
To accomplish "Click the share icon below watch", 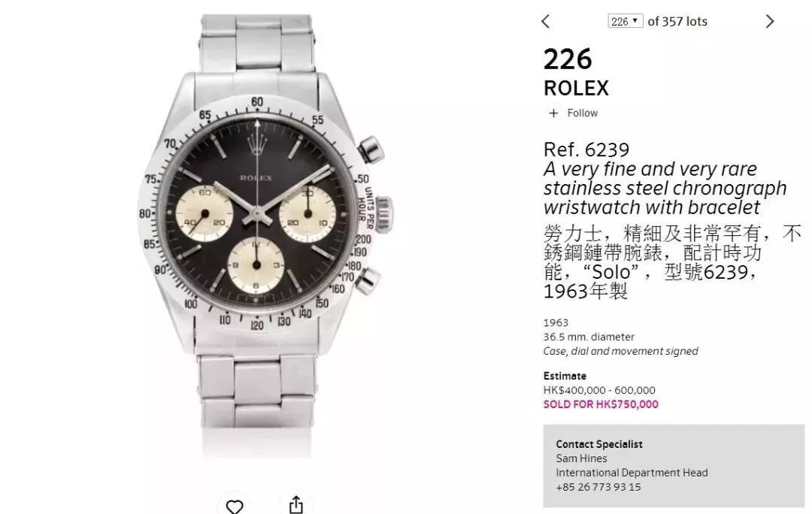I will 295,505.
